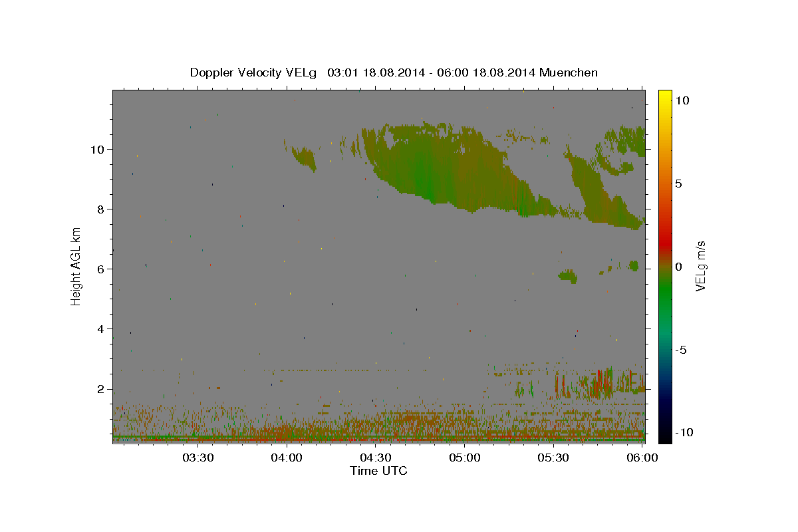Click the '05:00' time tick label

(465, 458)
